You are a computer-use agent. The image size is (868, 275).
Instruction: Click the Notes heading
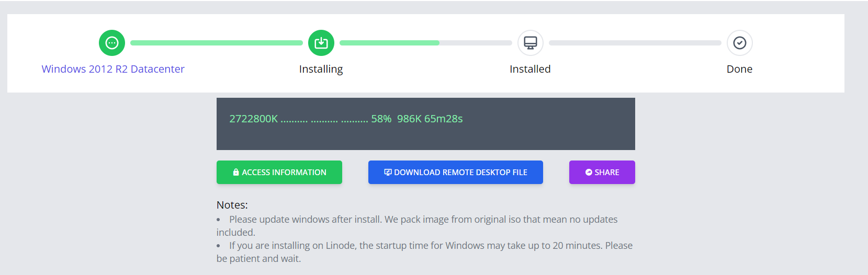pos(232,205)
